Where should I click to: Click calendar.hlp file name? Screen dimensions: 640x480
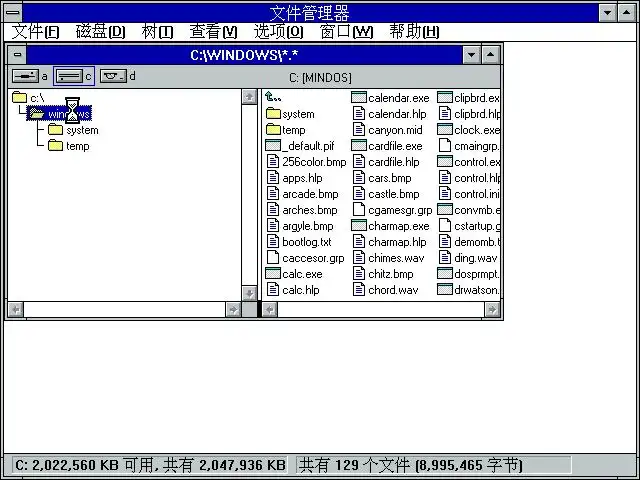tap(397, 114)
